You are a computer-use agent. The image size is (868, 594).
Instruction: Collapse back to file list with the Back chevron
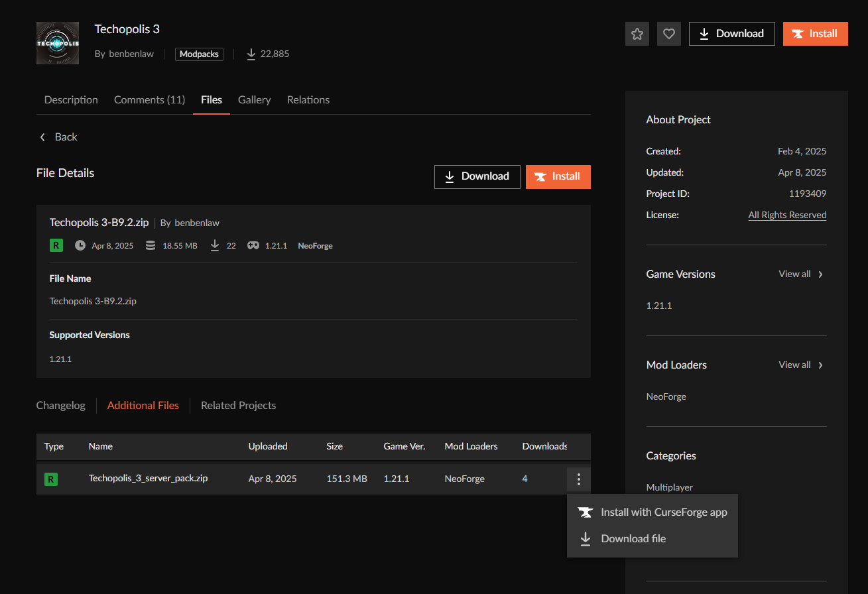(42, 137)
